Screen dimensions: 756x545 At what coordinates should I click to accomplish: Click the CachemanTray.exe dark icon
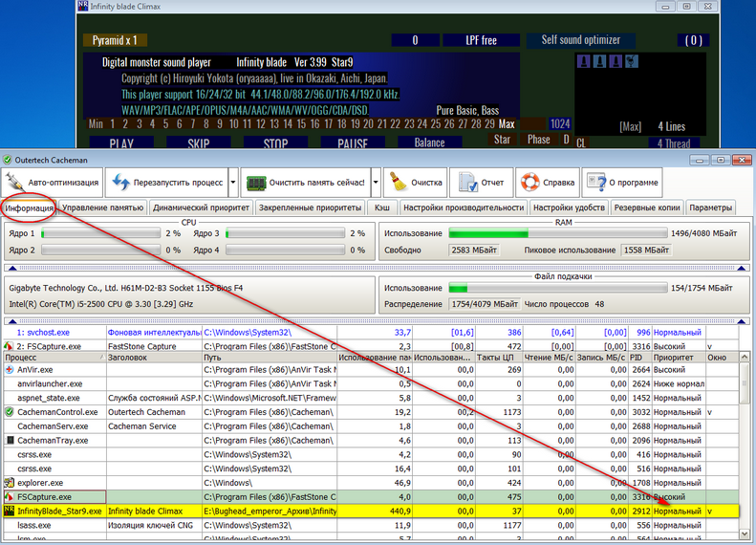pyautogui.click(x=10, y=441)
